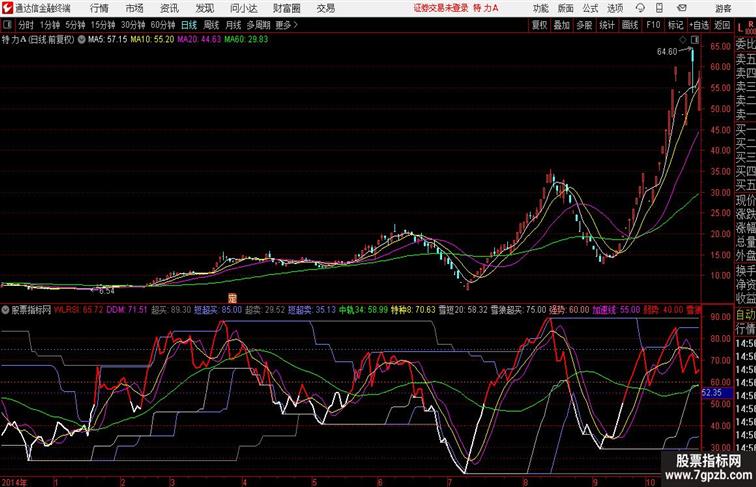The height and width of the screenshot is (487, 756).
Task: Open the 选项 menu
Action: pyautogui.click(x=615, y=8)
